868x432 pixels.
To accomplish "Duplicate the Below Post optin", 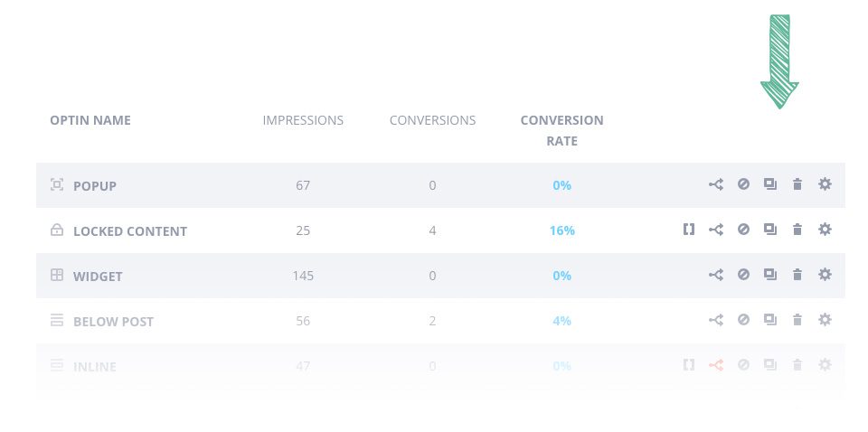I will pyautogui.click(x=770, y=320).
